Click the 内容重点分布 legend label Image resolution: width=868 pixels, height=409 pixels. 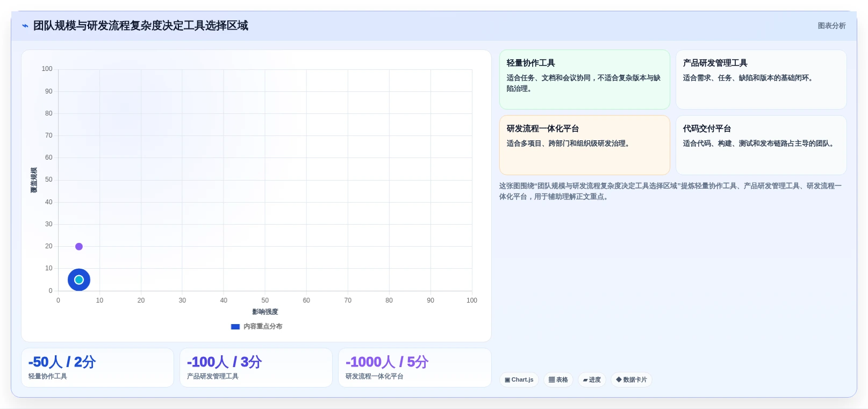coord(263,327)
